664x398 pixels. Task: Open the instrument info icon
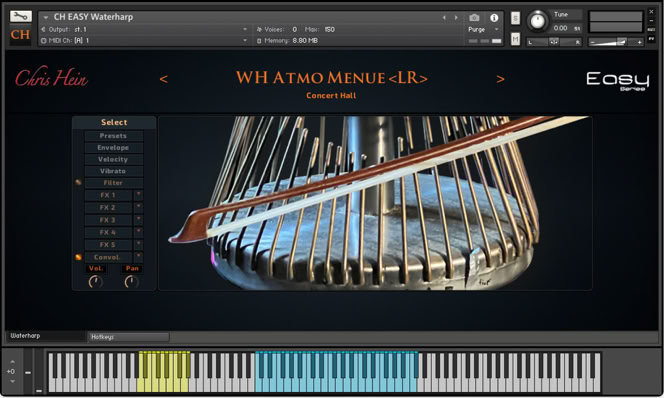494,18
